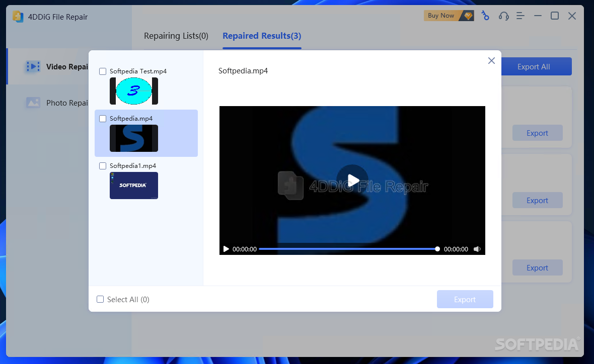Click the Softpedia Test.mp4 file name
The height and width of the screenshot is (364, 594).
(138, 71)
